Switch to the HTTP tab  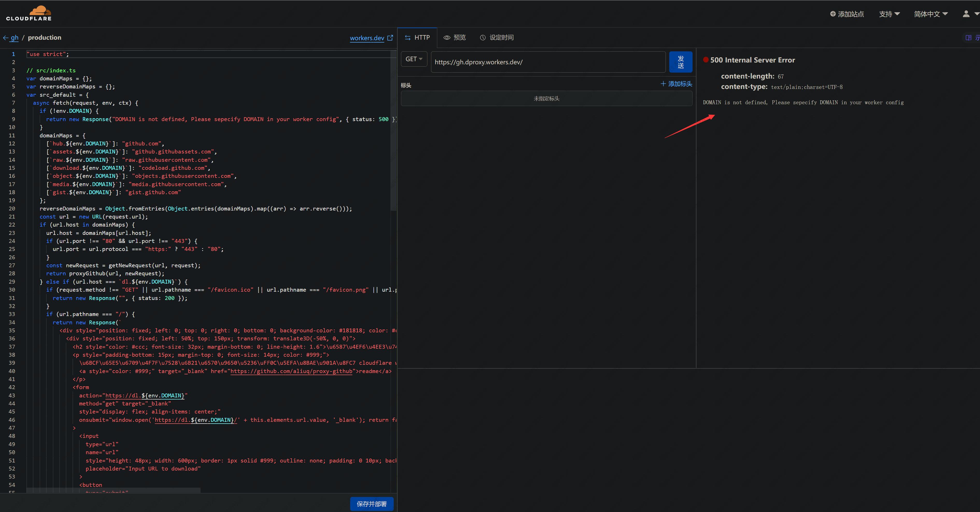(417, 38)
